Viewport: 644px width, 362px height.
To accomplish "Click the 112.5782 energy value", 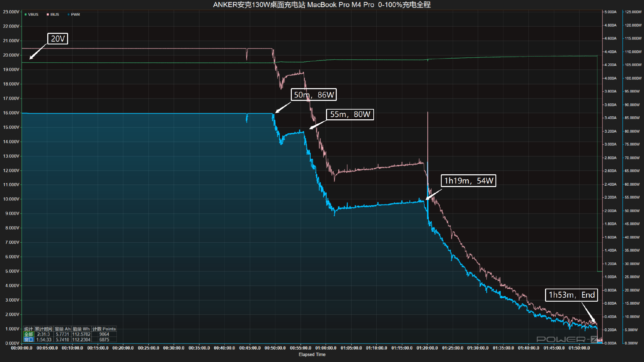I will (x=81, y=334).
